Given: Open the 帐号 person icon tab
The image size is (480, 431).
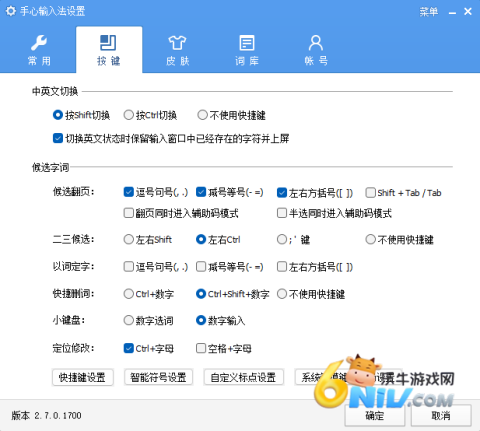Looking at the screenshot, I should [x=316, y=50].
